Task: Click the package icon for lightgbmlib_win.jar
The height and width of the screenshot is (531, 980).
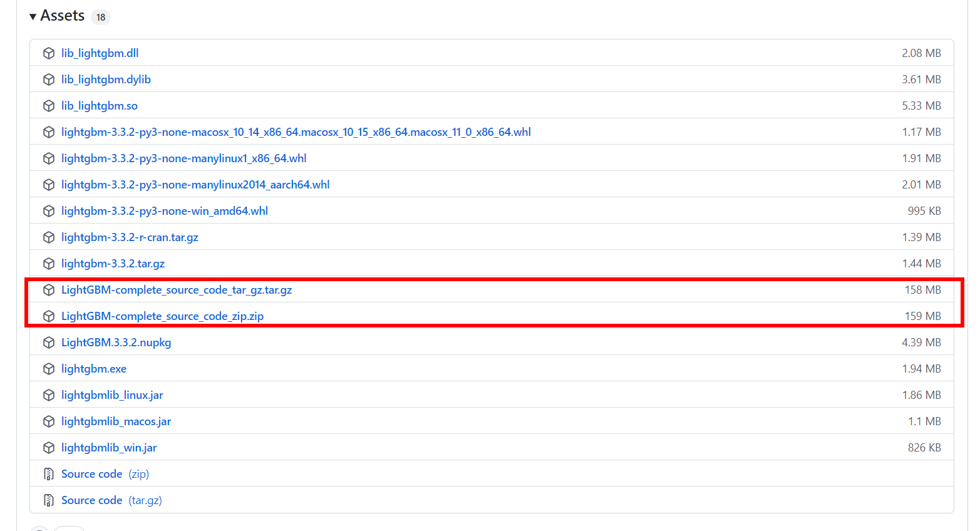Action: 49,448
